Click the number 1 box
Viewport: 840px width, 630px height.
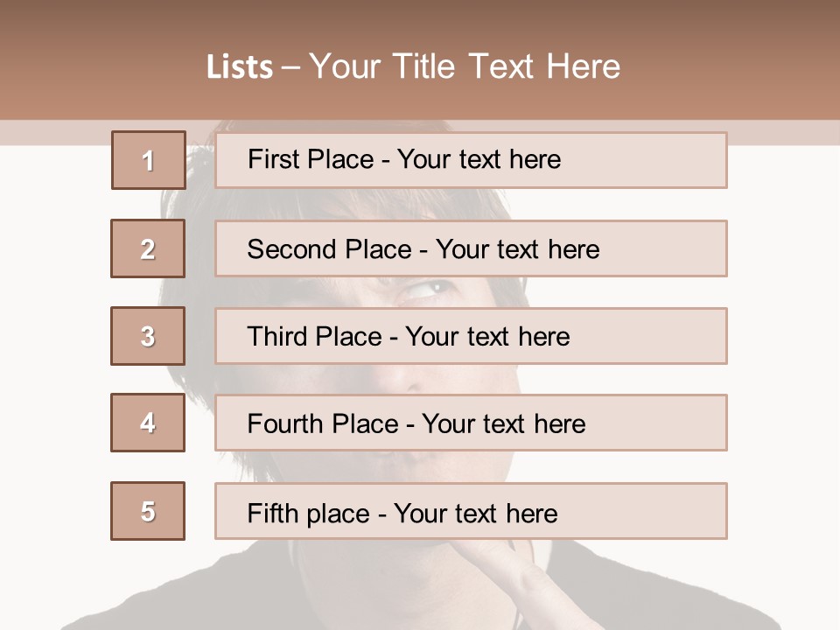pos(148,160)
